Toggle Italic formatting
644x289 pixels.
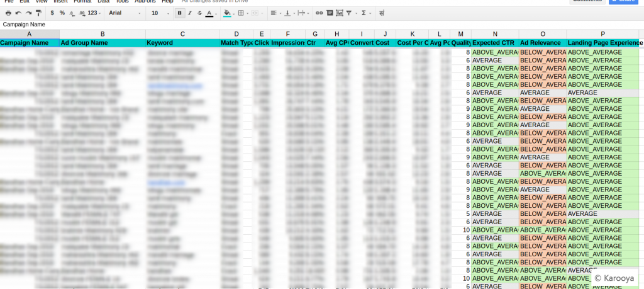coord(190,13)
